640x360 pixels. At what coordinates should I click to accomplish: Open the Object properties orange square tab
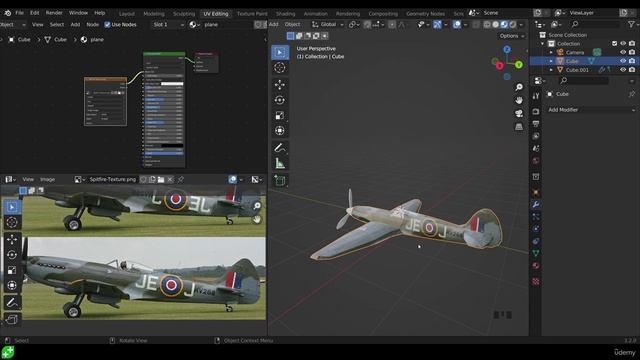[536, 192]
